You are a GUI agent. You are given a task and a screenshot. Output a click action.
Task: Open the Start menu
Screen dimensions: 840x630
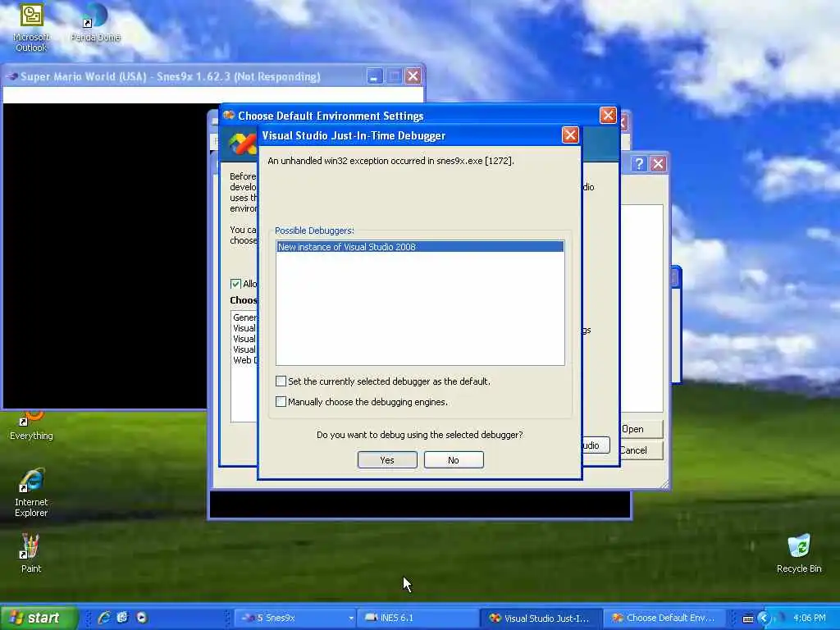pos(39,618)
